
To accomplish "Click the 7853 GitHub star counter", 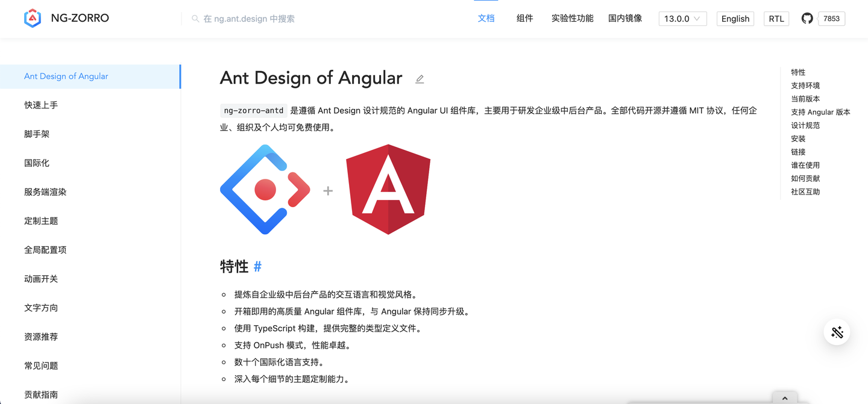I will pos(831,18).
